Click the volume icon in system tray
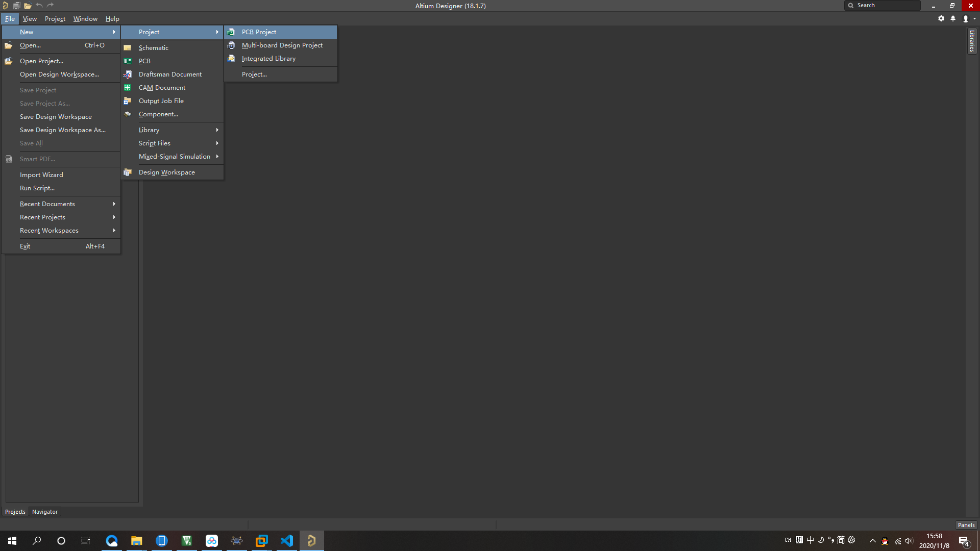 pos(909,541)
